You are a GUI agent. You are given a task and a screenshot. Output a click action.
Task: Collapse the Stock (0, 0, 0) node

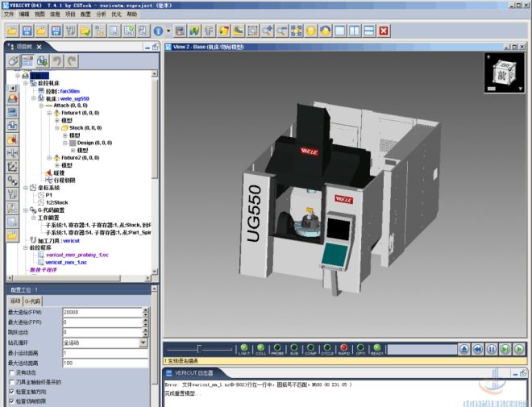(x=57, y=128)
